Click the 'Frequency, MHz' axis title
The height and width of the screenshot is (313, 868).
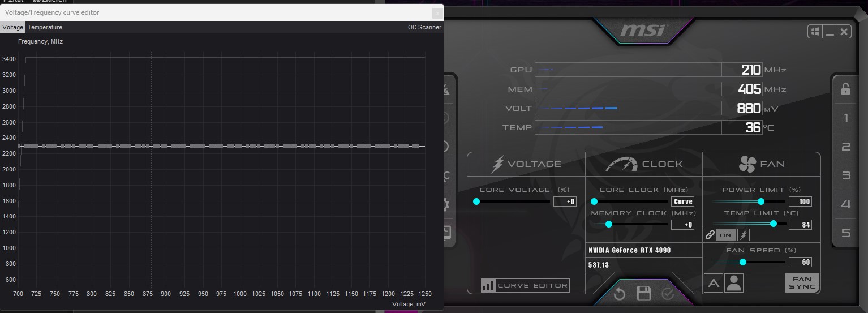(40, 42)
